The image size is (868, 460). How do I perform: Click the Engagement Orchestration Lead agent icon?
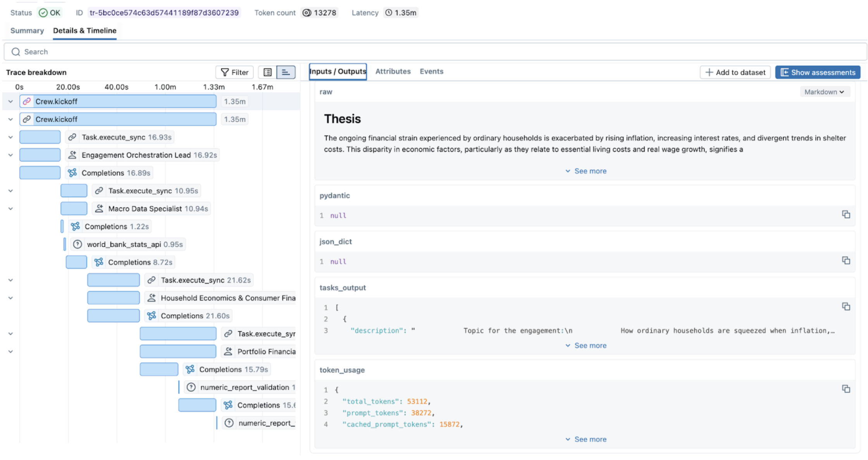[72, 155]
